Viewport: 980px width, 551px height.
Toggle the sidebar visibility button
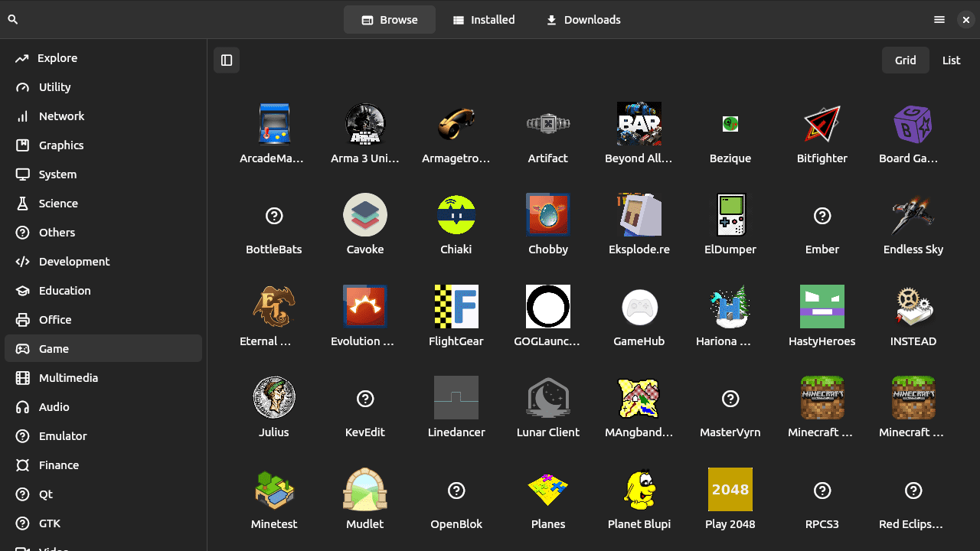coord(227,60)
